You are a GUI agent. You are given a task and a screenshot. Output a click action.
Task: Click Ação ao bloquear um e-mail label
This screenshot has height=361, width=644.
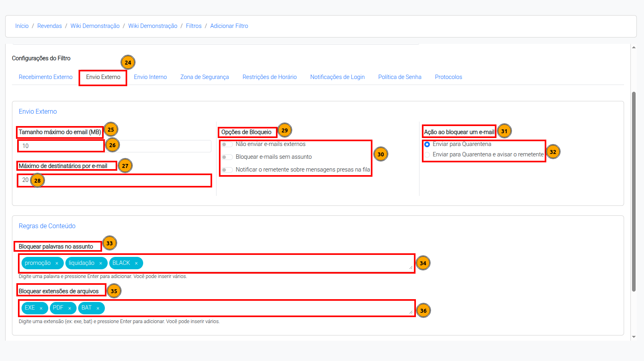click(459, 132)
